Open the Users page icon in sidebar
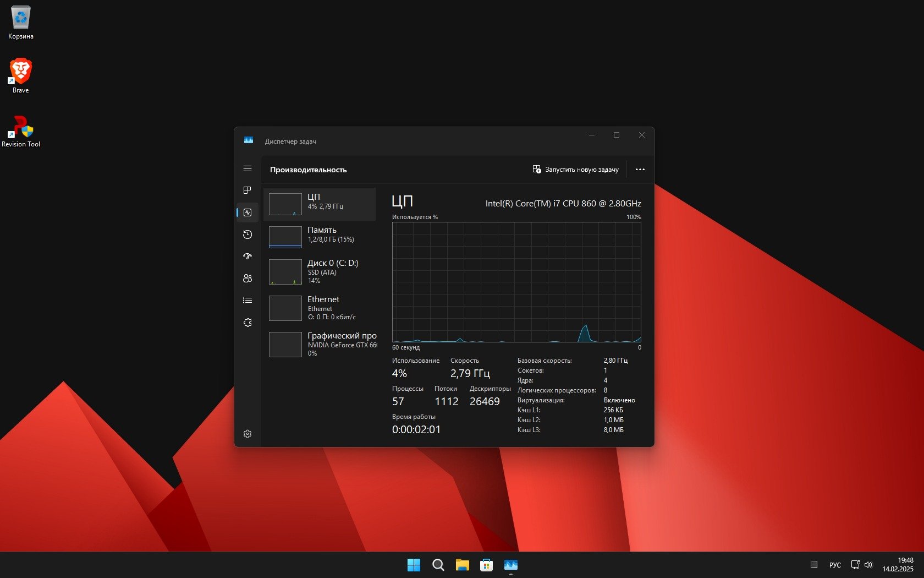The width and height of the screenshot is (924, 578). pyautogui.click(x=248, y=279)
